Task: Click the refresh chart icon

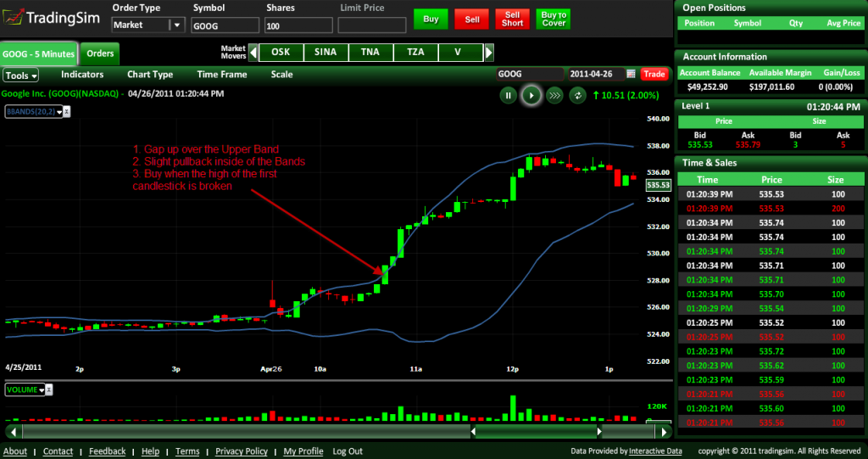Action: pos(577,95)
